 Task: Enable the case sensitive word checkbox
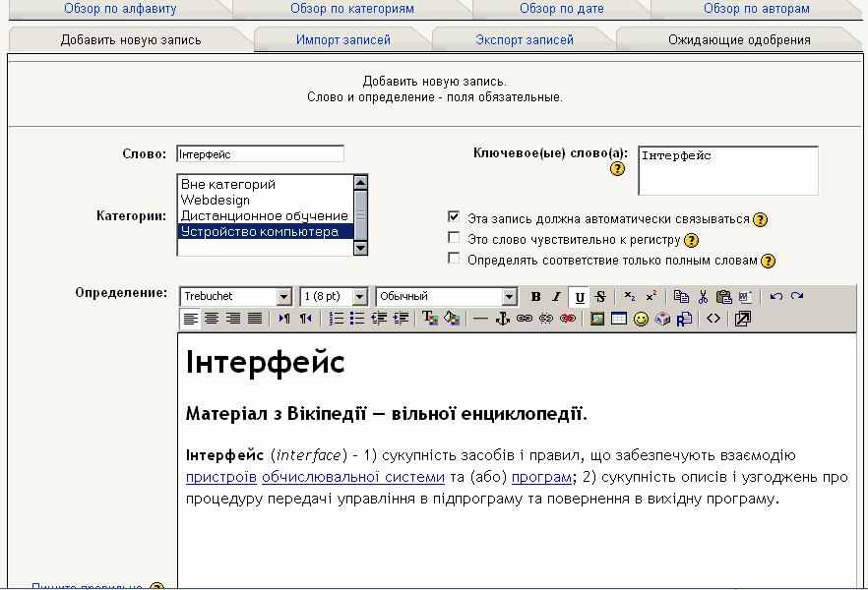[454, 237]
